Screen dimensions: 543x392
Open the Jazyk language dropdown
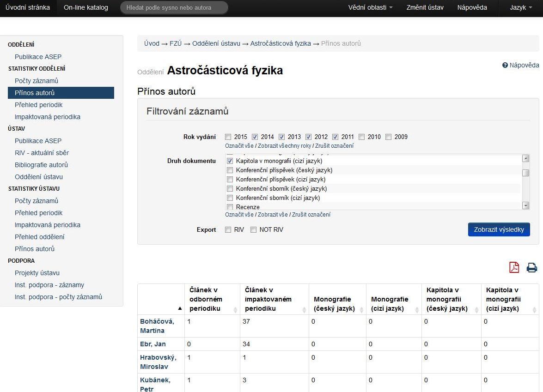521,7
